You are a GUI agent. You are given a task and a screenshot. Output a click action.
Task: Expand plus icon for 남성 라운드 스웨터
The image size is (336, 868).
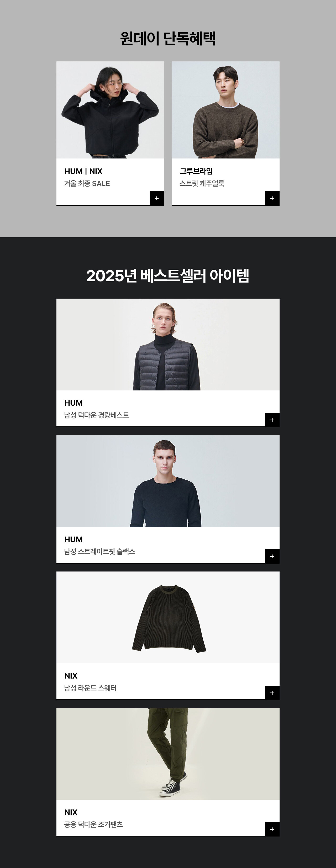(x=272, y=693)
